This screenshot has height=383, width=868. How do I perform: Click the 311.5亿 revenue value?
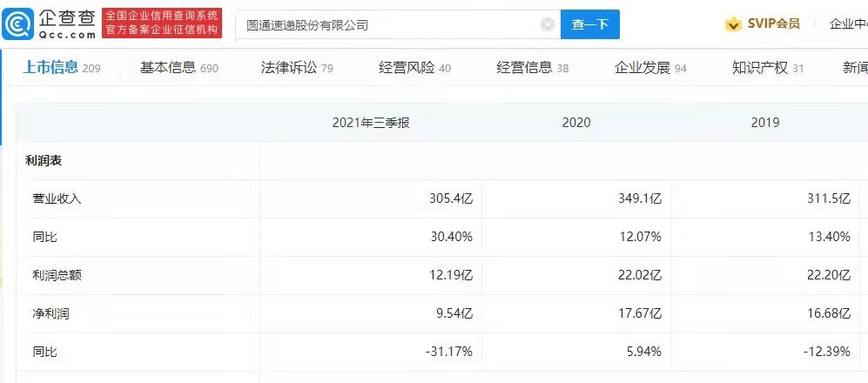coord(829,199)
